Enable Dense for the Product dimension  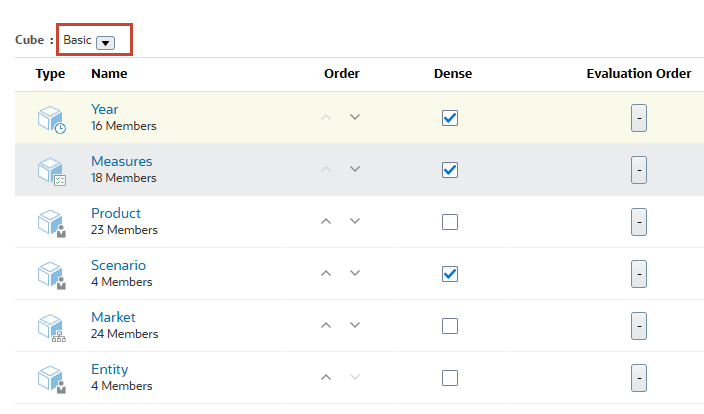pyautogui.click(x=450, y=222)
